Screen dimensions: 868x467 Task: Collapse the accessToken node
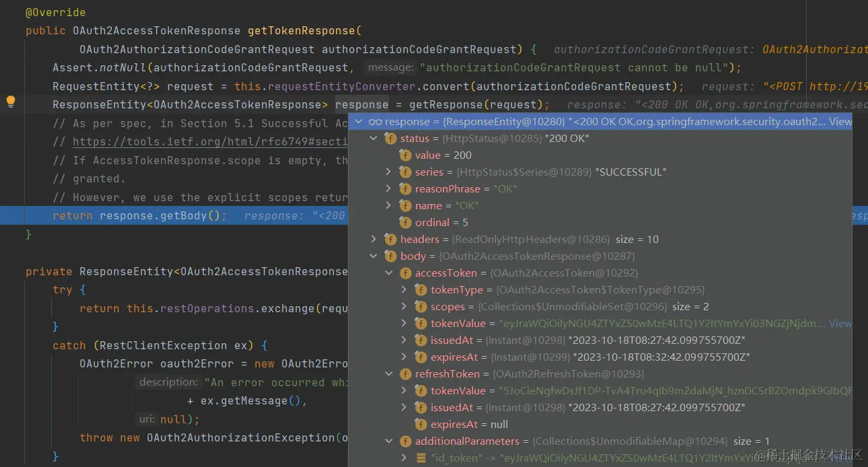click(388, 273)
